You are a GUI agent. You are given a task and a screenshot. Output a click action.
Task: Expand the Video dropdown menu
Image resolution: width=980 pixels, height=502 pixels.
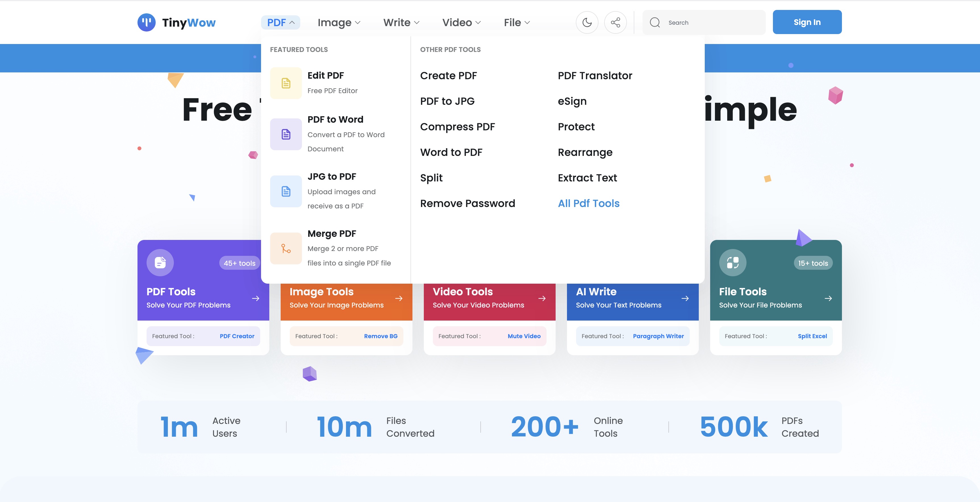pos(462,22)
